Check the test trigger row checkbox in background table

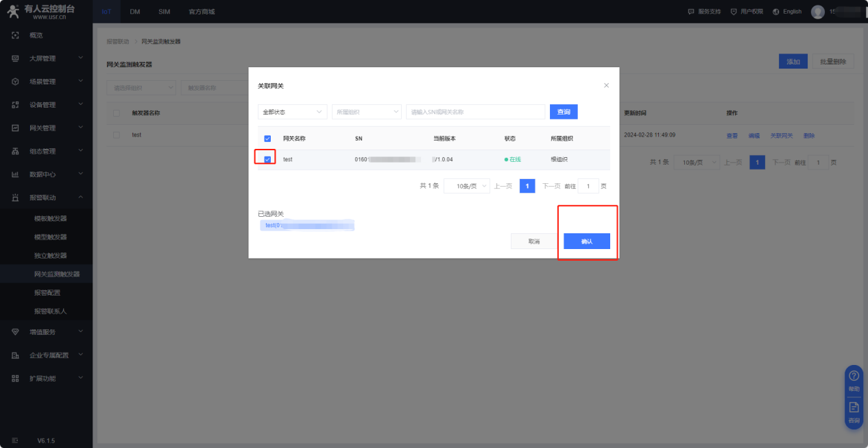116,135
